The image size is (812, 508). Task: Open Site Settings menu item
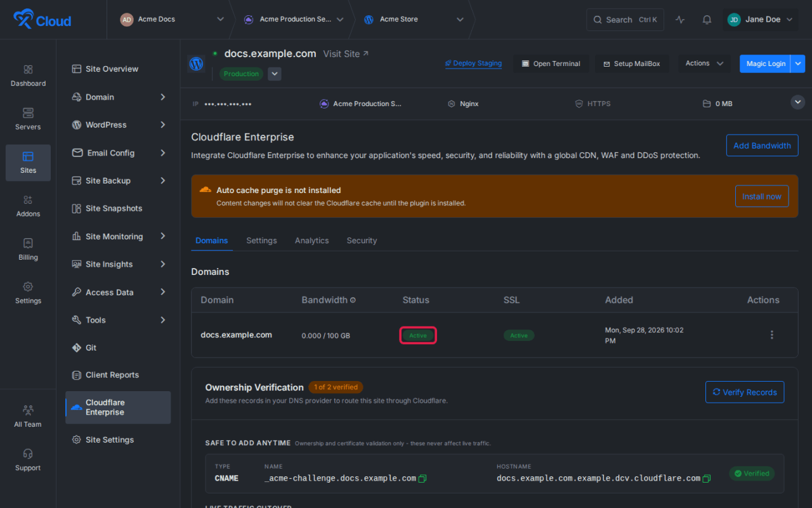[118, 439]
